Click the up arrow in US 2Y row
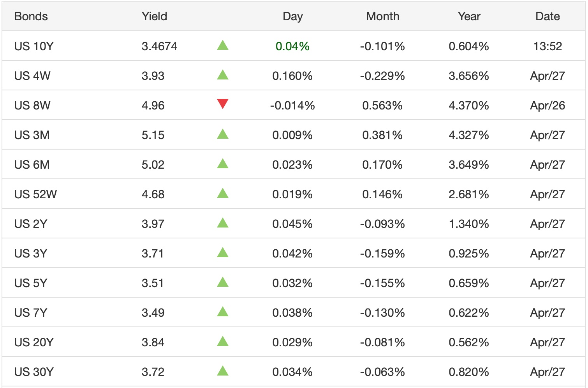 click(222, 223)
